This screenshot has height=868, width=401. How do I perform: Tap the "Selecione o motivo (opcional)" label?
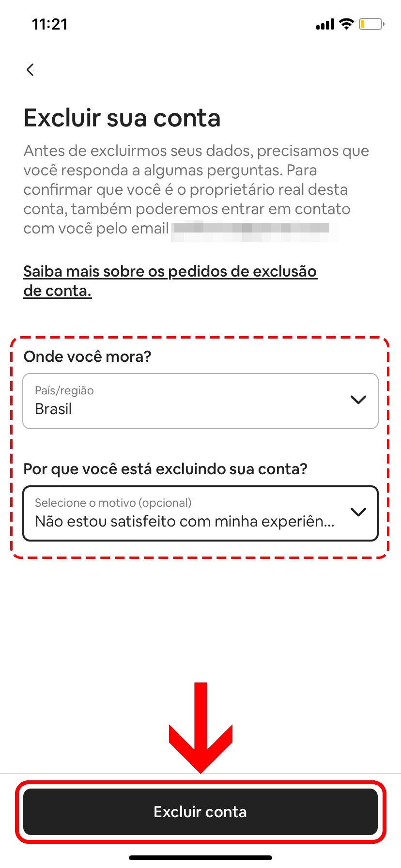(113, 503)
